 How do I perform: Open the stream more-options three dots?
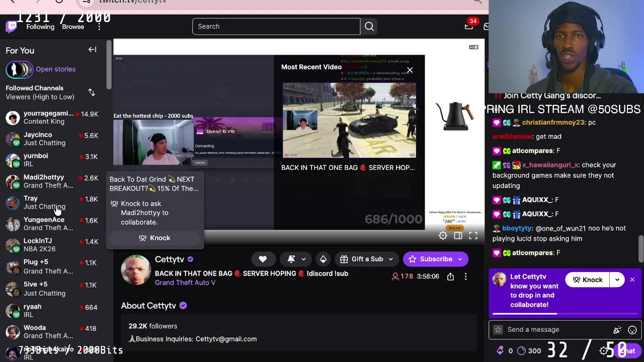pos(465,277)
